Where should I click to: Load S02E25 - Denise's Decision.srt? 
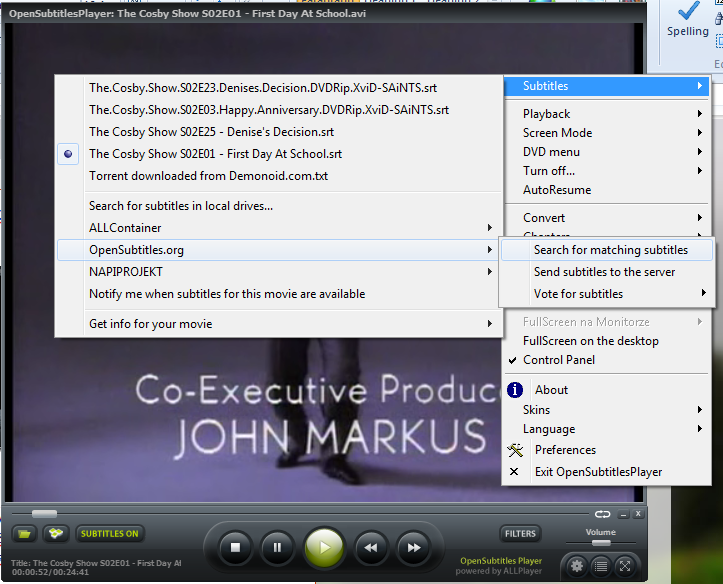[x=279, y=132]
